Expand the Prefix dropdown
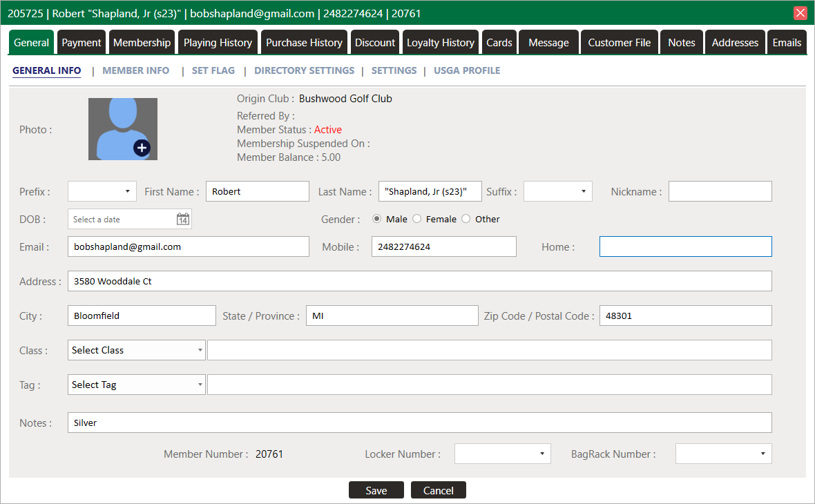The height and width of the screenshot is (504, 815). pos(102,192)
